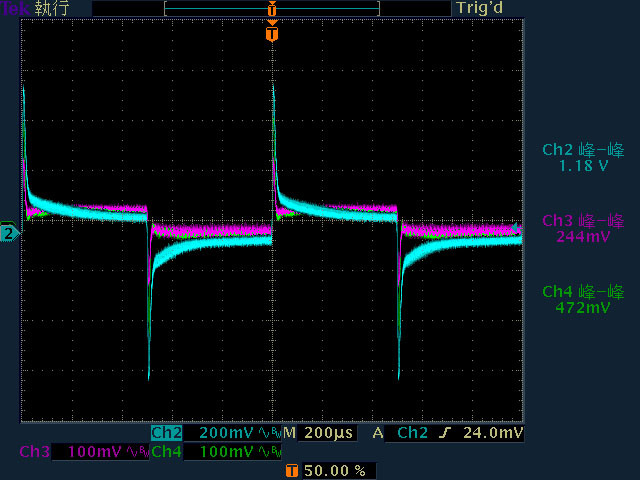Image resolution: width=640 pixels, height=480 pixels.
Task: Click the Ch2 peak-to-peak 1.18 V measurement
Action: coord(583,158)
